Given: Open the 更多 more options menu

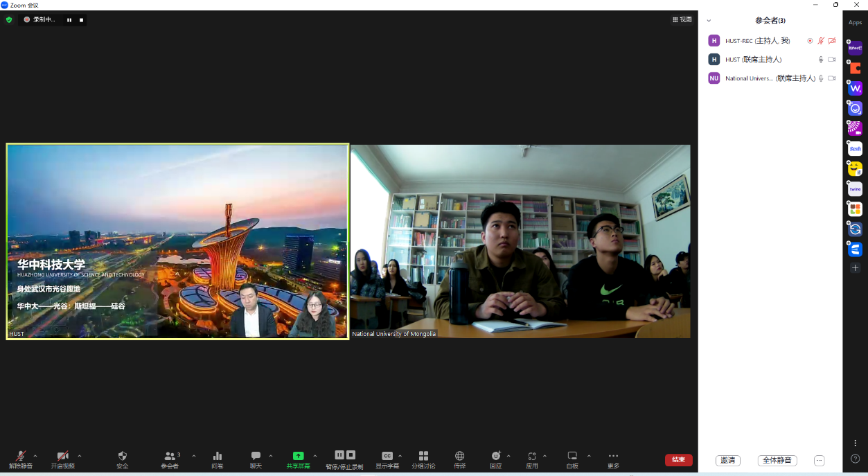Looking at the screenshot, I should tap(613, 459).
